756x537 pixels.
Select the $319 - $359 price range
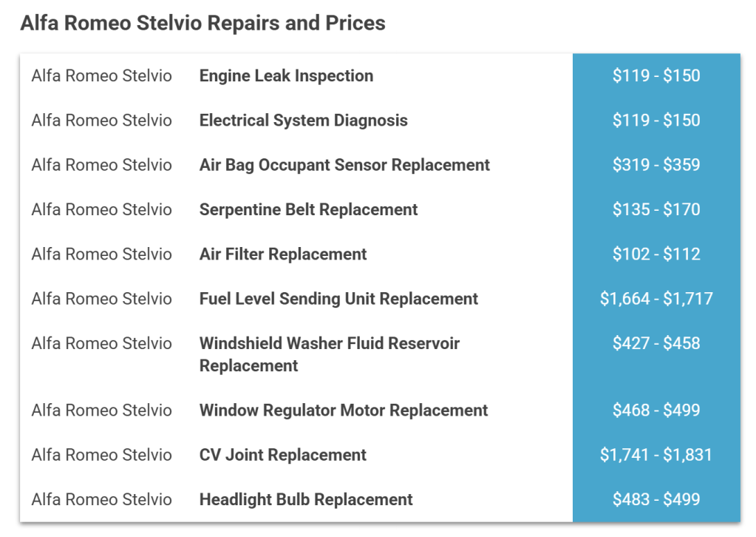(x=656, y=165)
